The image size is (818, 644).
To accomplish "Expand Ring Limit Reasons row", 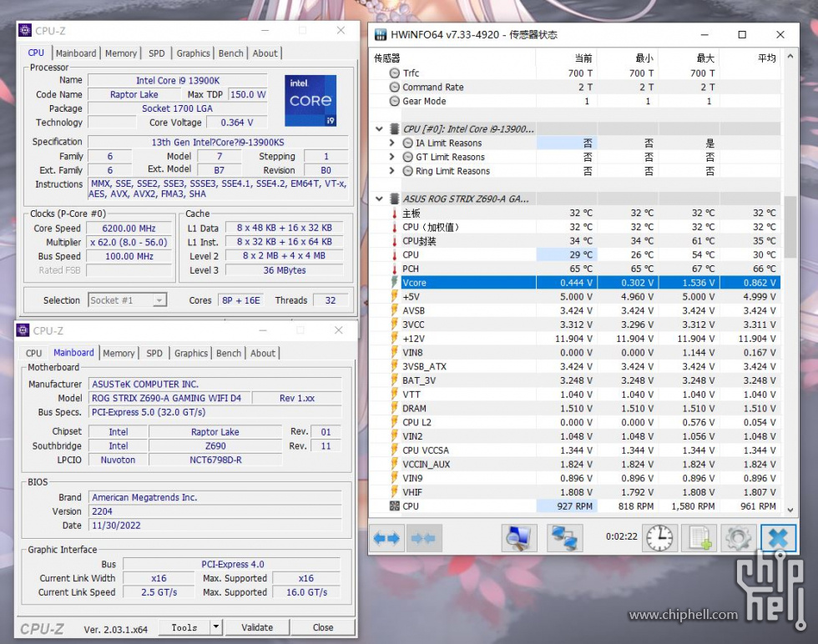I will tap(391, 170).
